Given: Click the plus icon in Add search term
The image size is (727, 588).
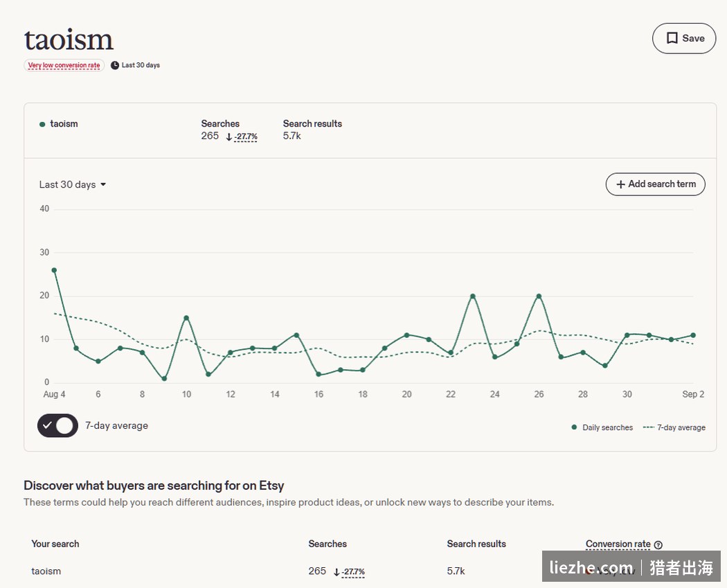Looking at the screenshot, I should pyautogui.click(x=620, y=184).
